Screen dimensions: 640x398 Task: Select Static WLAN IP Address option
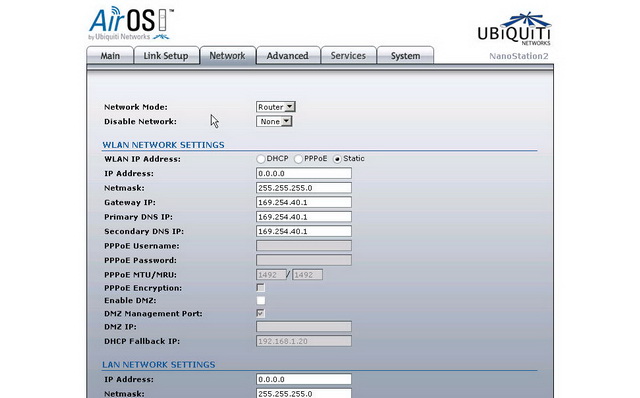click(337, 159)
